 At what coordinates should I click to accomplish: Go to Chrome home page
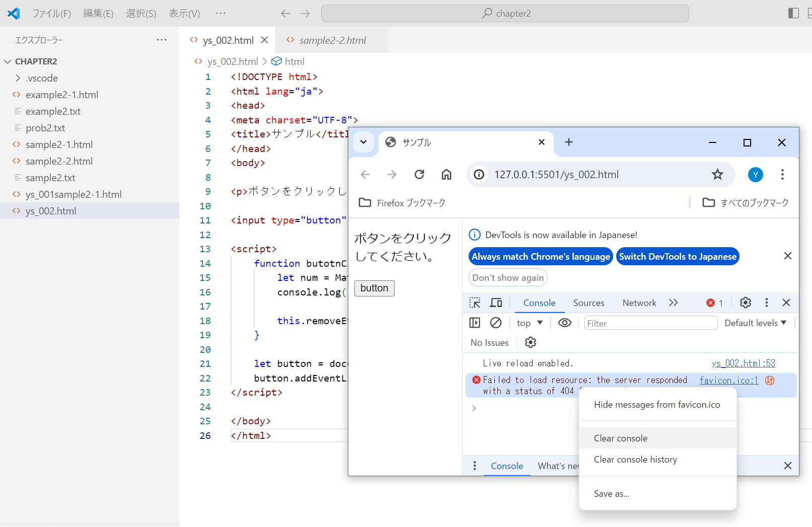click(x=447, y=175)
